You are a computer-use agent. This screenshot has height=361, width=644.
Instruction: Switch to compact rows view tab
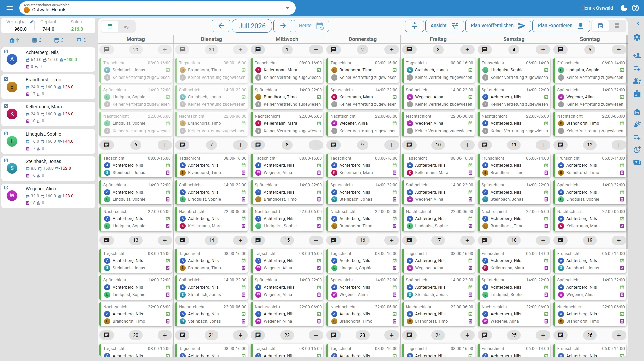tap(617, 26)
